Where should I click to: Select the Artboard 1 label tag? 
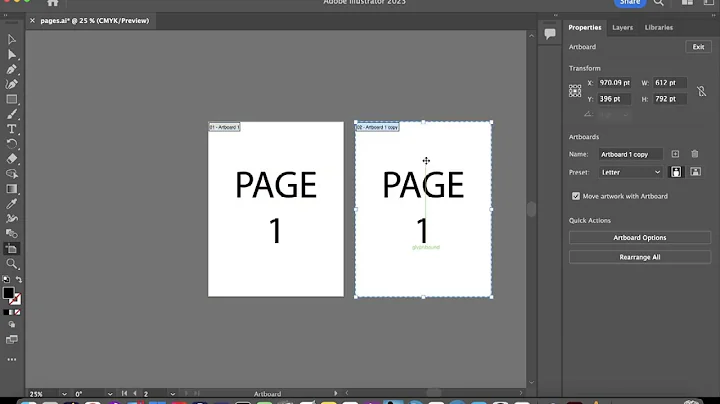tap(225, 127)
